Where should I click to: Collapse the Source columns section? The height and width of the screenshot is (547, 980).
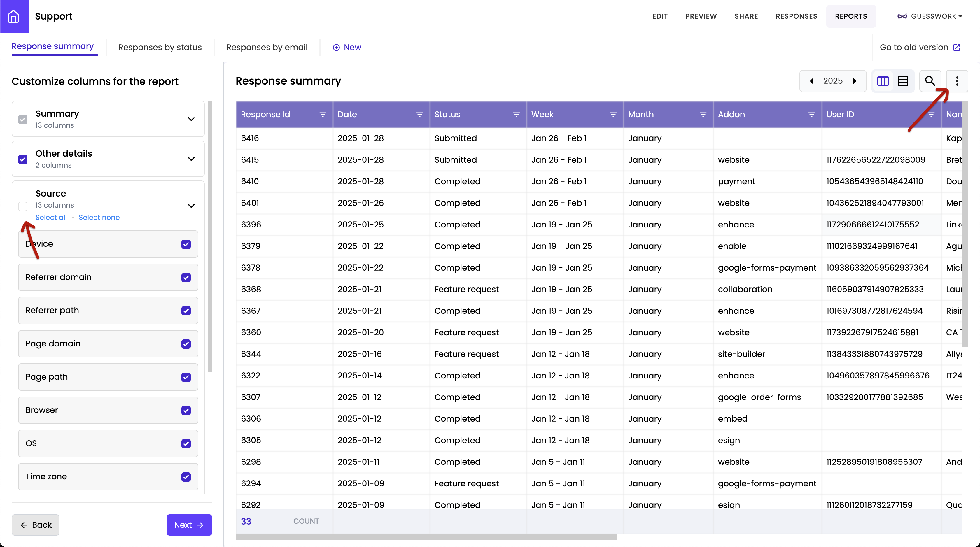(x=191, y=206)
